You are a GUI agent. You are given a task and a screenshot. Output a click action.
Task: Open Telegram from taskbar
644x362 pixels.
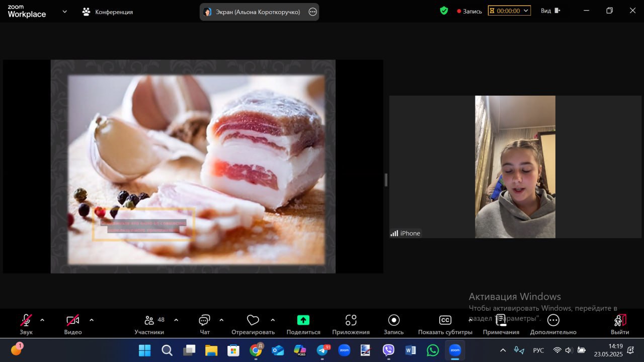click(323, 350)
